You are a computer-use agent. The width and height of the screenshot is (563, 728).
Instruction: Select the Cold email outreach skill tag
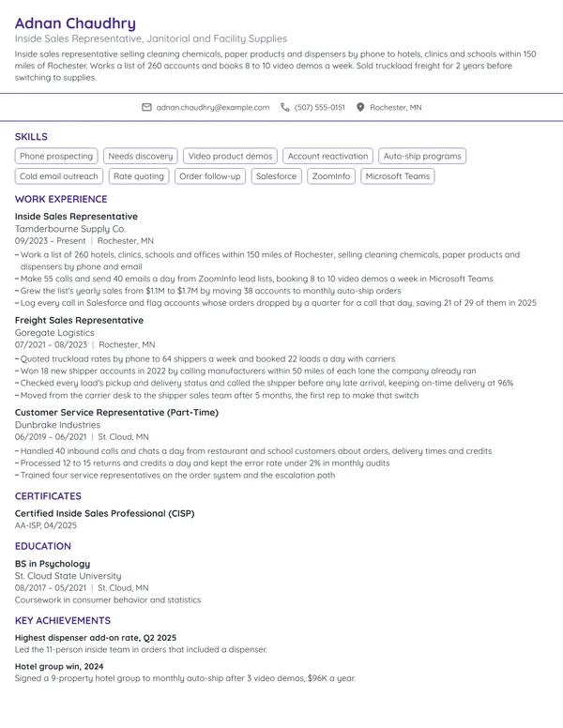(58, 176)
